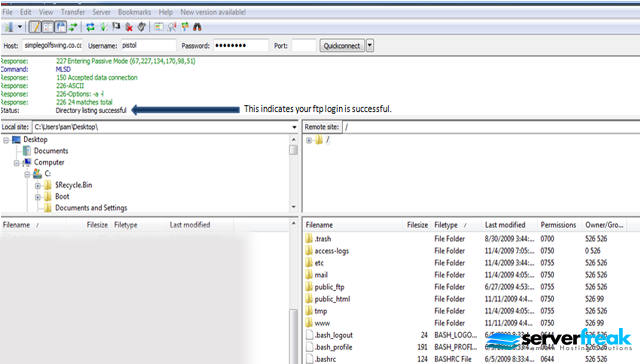This screenshot has height=364, width=640.
Task: Refresh the file and folder lists
Action: [x=90, y=27]
